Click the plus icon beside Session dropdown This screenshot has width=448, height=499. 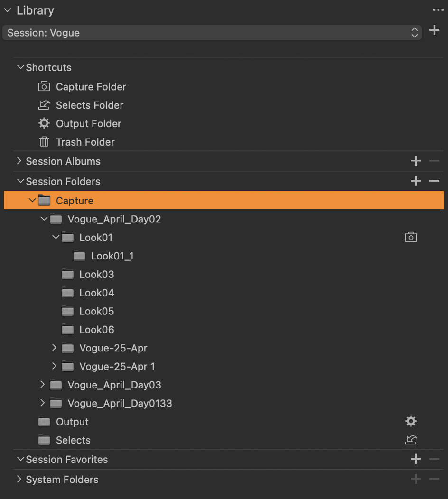coord(434,30)
